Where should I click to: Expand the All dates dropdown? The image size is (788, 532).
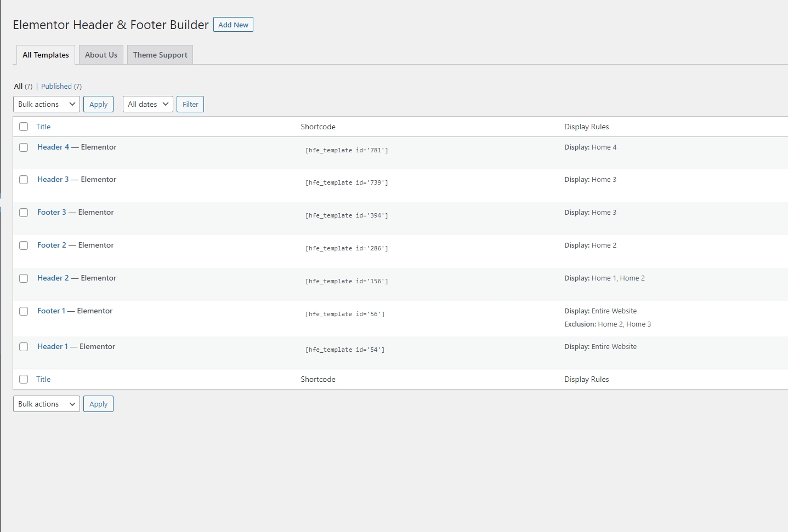point(148,104)
